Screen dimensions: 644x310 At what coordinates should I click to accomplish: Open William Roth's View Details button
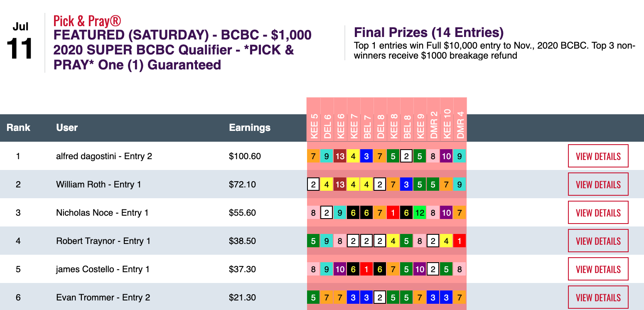click(598, 185)
